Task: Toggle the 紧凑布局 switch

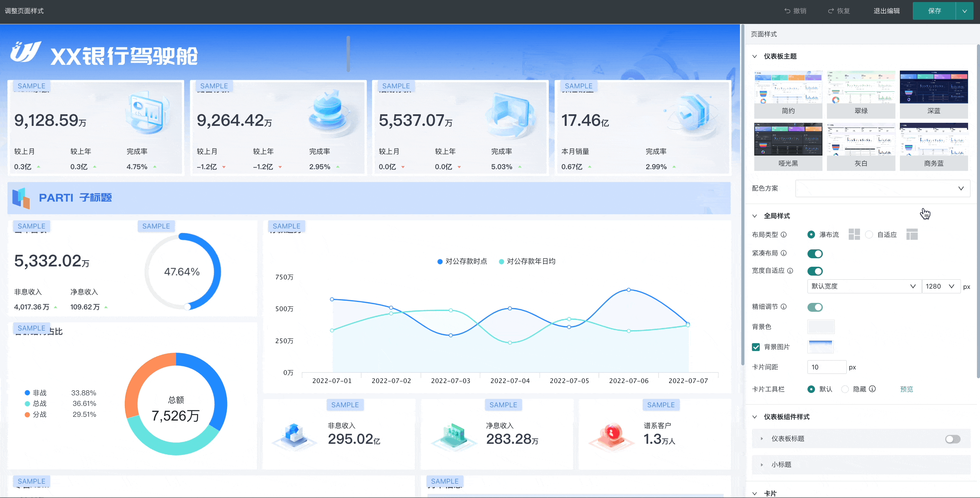Action: click(815, 253)
